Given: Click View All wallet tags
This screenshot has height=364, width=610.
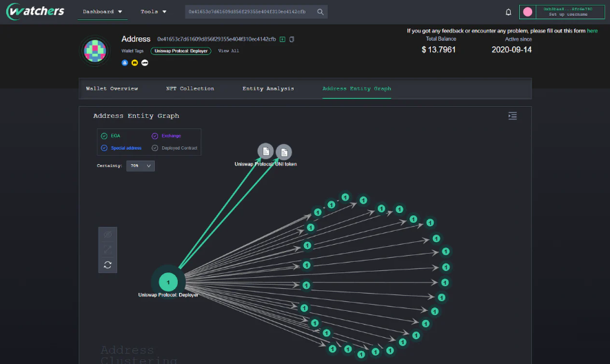Looking at the screenshot, I should pos(228,51).
